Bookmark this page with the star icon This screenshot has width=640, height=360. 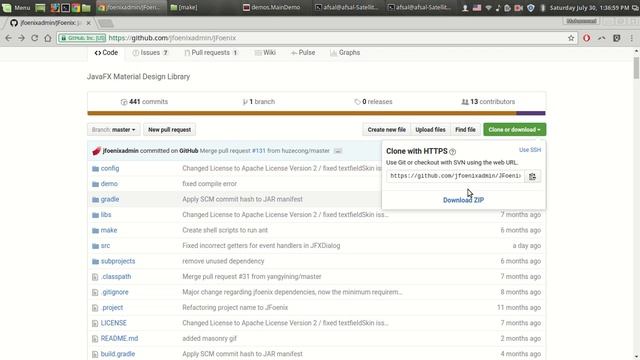571,38
